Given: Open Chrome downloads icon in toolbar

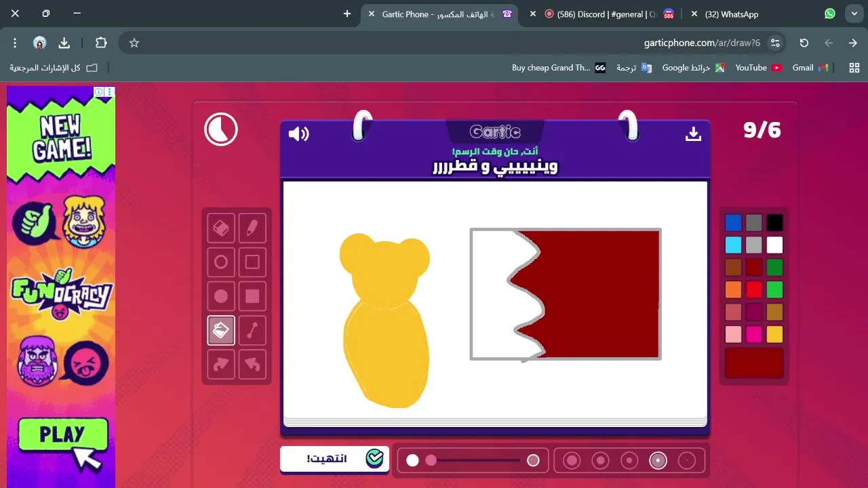Looking at the screenshot, I should (64, 43).
